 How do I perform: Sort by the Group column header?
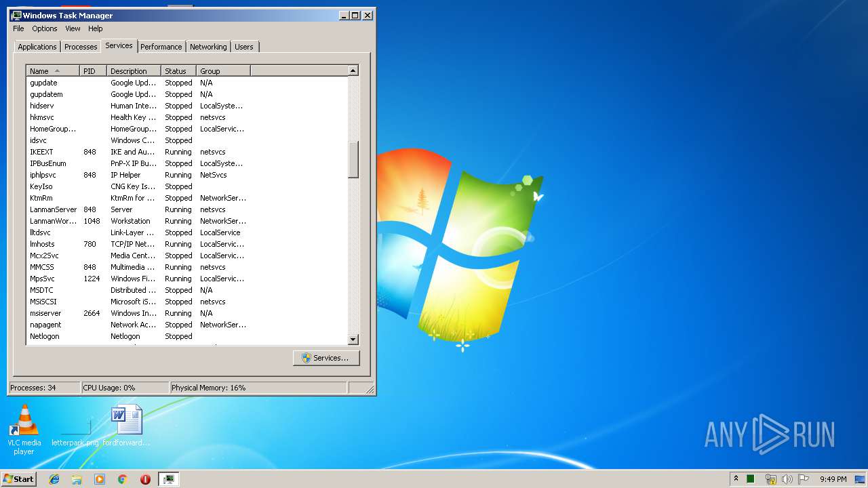click(x=223, y=70)
